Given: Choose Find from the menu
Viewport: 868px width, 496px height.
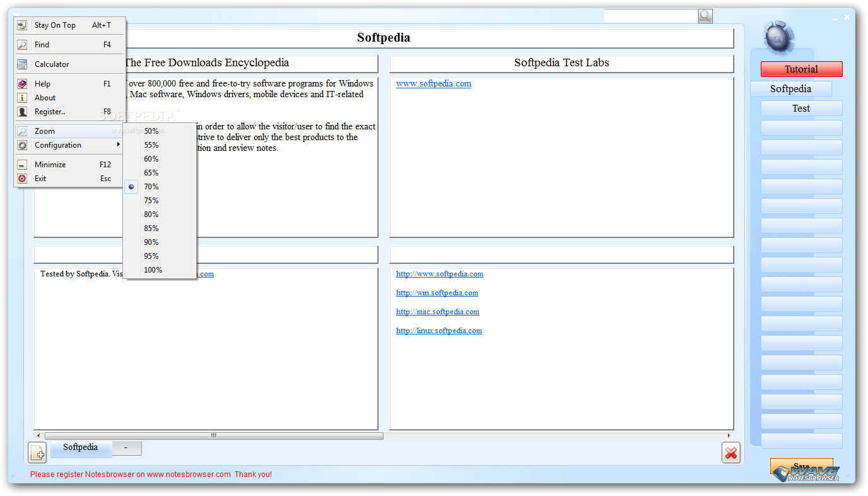Looking at the screenshot, I should (x=70, y=45).
